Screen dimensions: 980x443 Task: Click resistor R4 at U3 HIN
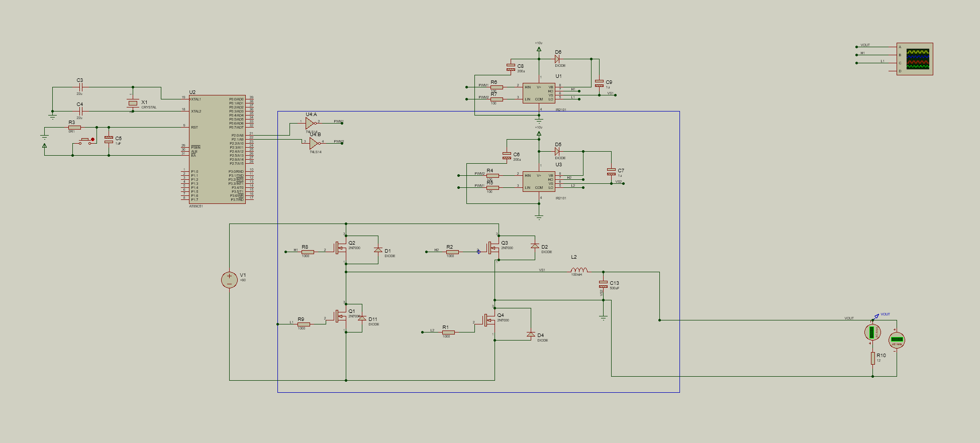(493, 176)
